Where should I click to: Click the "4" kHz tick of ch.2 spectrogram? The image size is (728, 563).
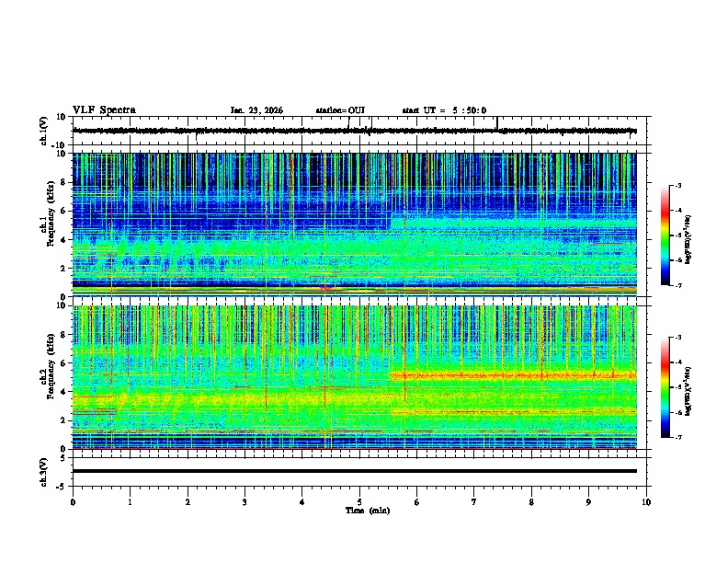(x=64, y=392)
